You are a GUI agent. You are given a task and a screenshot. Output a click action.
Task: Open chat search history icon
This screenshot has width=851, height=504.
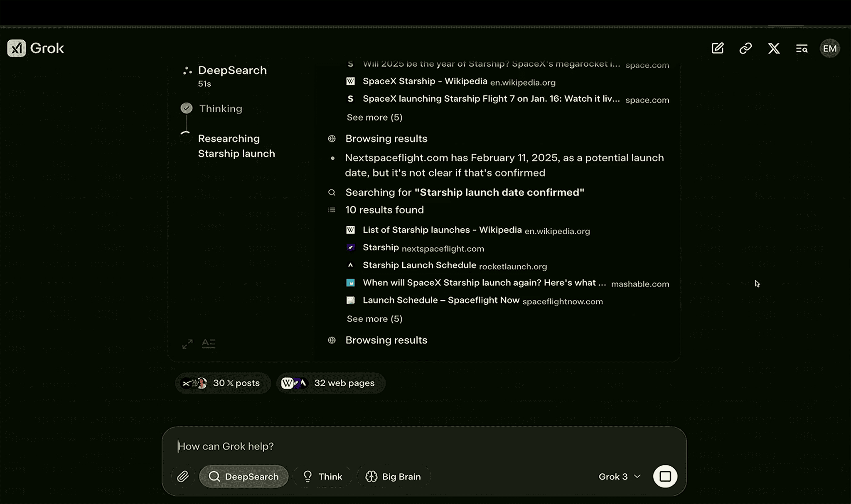tap(802, 48)
